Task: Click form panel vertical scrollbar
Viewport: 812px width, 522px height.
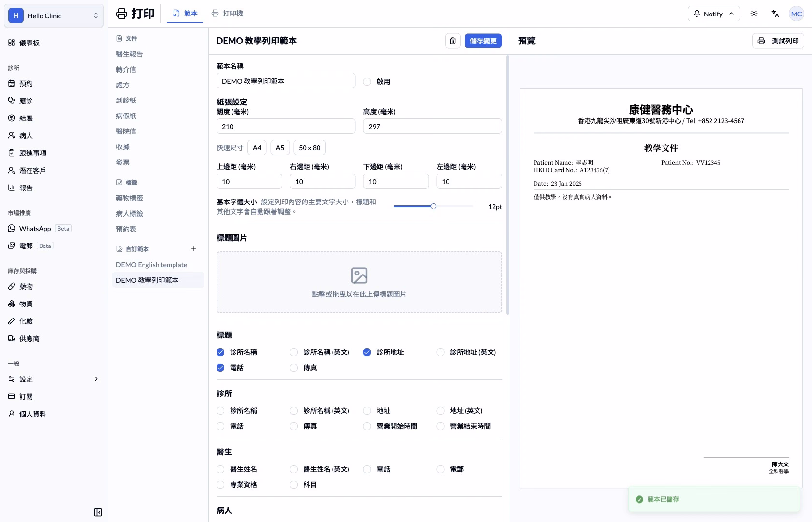Action: 507,185
